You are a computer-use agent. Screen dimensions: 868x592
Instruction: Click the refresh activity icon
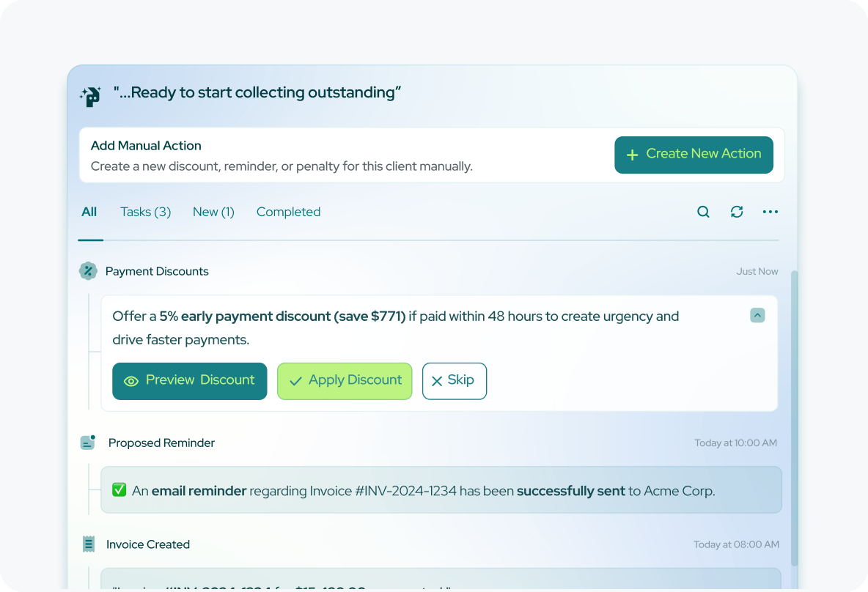point(737,212)
